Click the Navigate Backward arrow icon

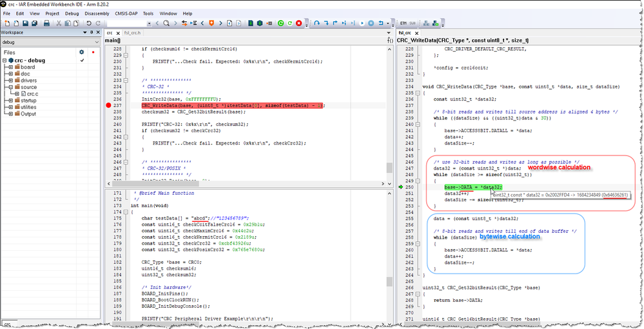pos(229,23)
